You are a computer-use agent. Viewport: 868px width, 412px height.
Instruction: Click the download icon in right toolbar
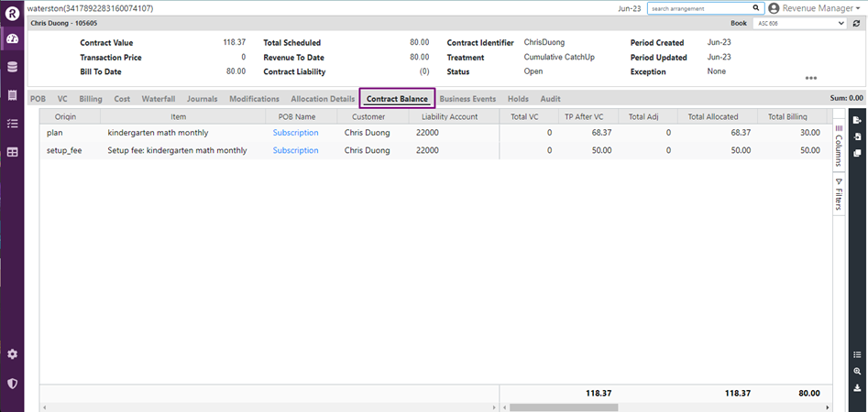pyautogui.click(x=857, y=387)
